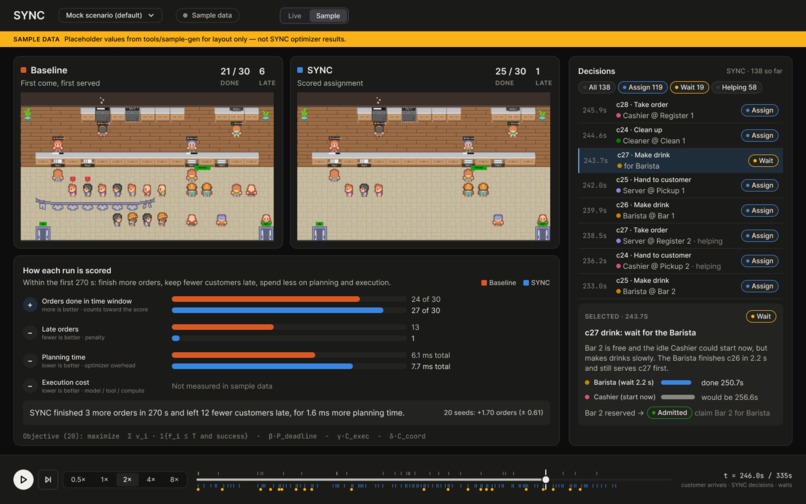Select the 2× playback speed
The height and width of the screenshot is (504, 806).
(x=127, y=479)
